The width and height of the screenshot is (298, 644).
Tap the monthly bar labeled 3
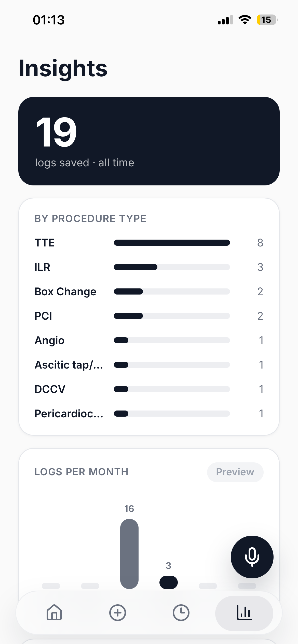[x=169, y=582]
